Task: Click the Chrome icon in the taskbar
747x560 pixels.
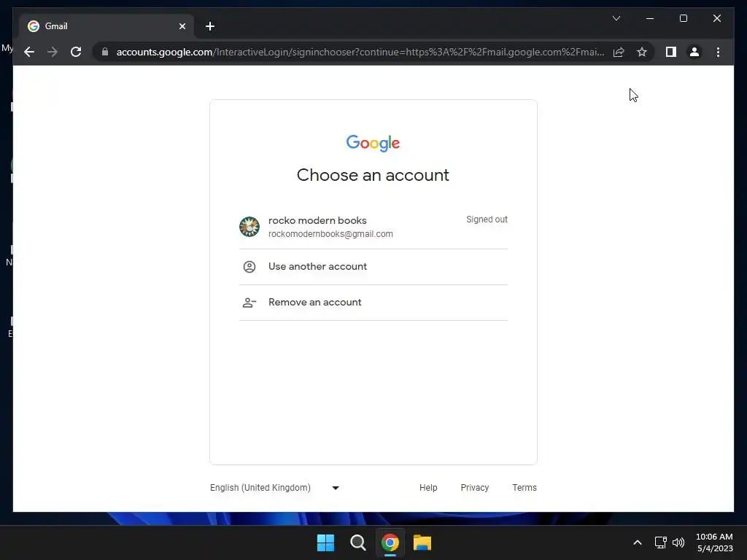Action: point(390,542)
